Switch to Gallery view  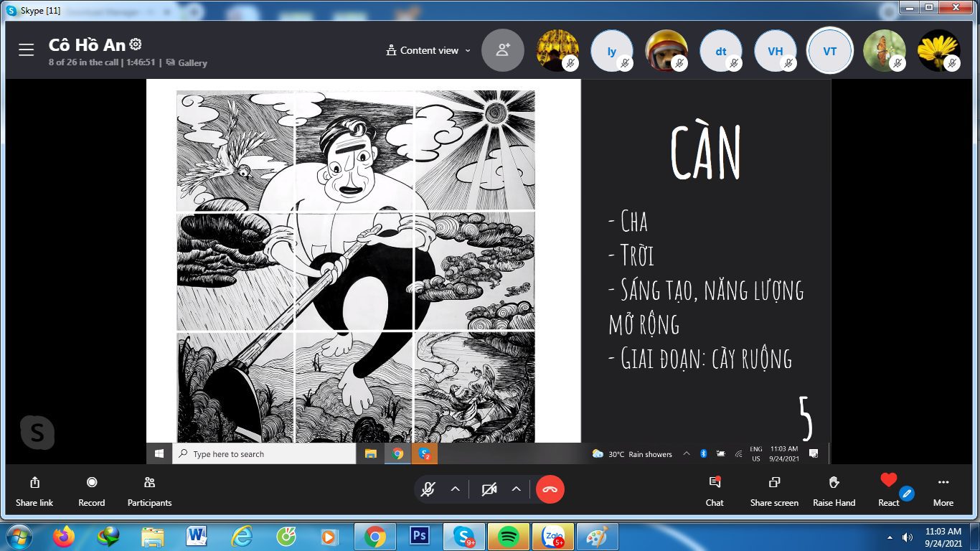[x=187, y=62]
